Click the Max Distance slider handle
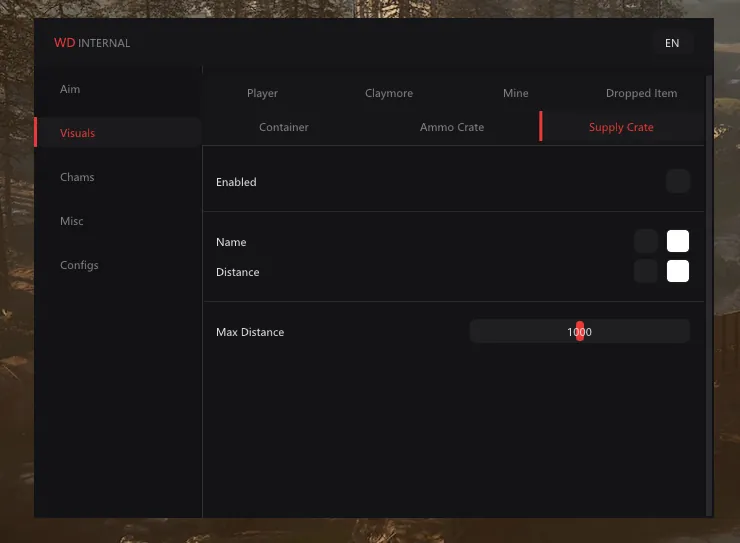 (x=580, y=331)
